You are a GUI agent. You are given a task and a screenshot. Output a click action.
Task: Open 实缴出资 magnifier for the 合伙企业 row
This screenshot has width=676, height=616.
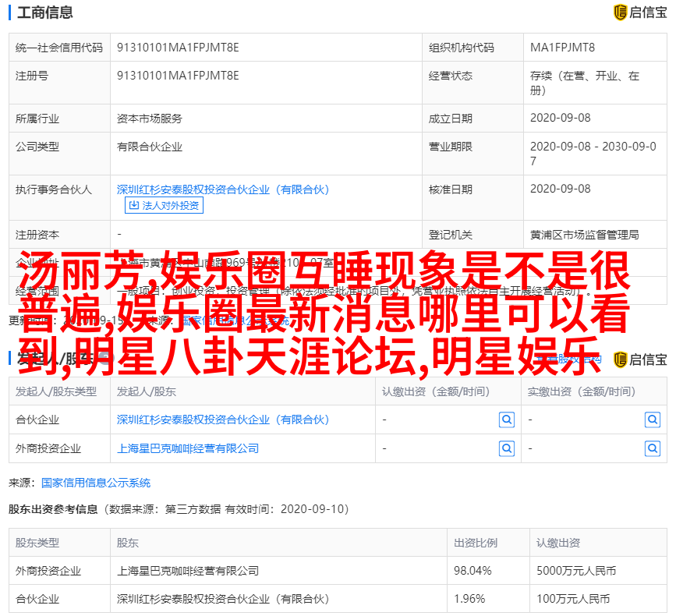[653, 420]
